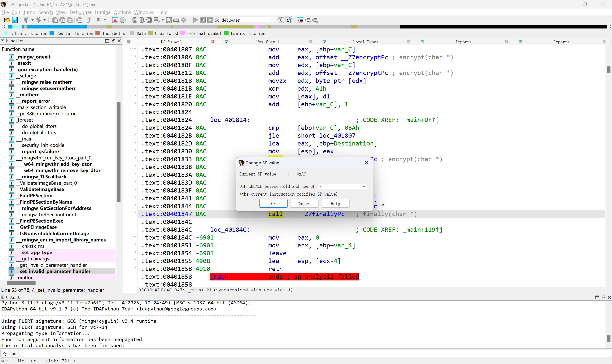612x364 pixels.
Task: Click the breakpoint list icon
Action: (300, 20)
